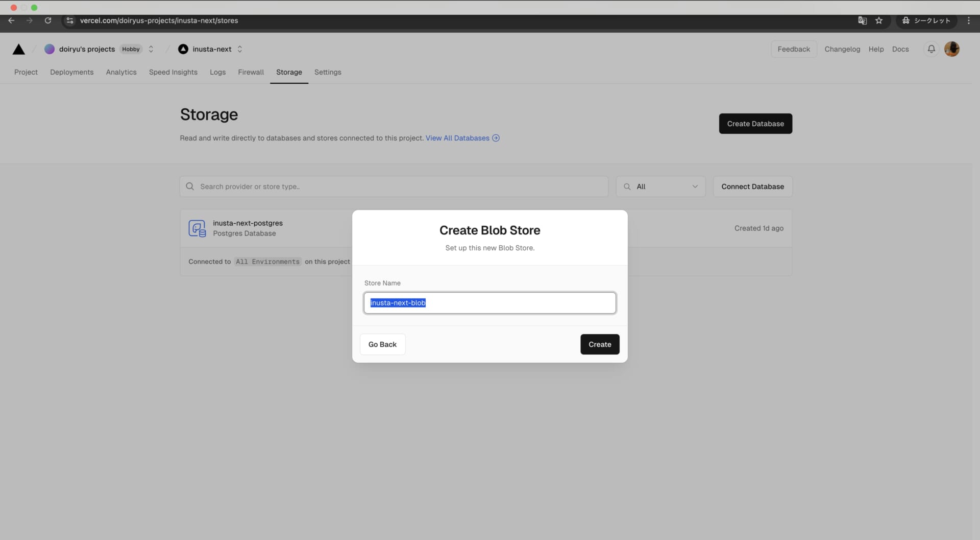Click the Created 1d ago text
The width and height of the screenshot is (980, 540).
tap(759, 228)
